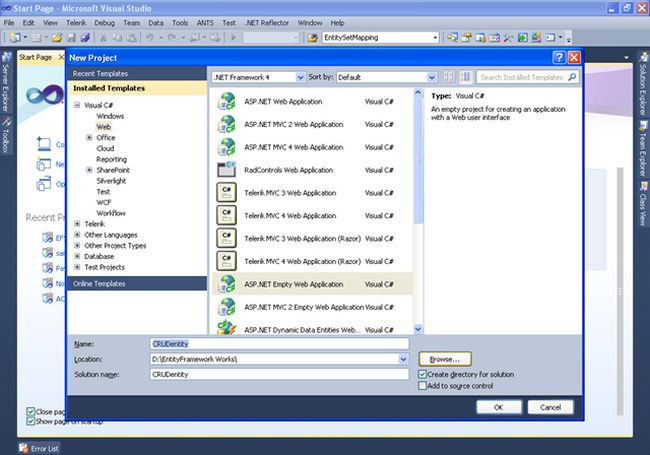Open the .NET Framework 4 version dropdown
The height and width of the screenshot is (455, 650).
coord(300,77)
